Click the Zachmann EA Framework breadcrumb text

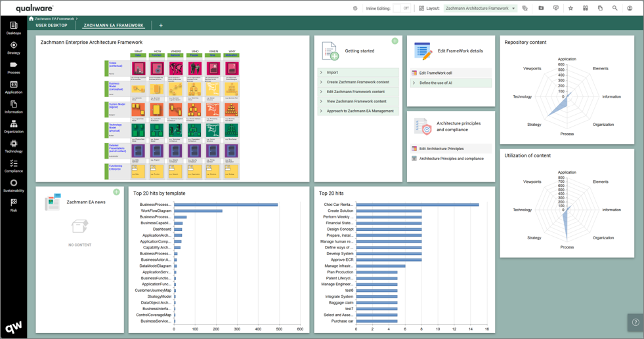point(54,19)
